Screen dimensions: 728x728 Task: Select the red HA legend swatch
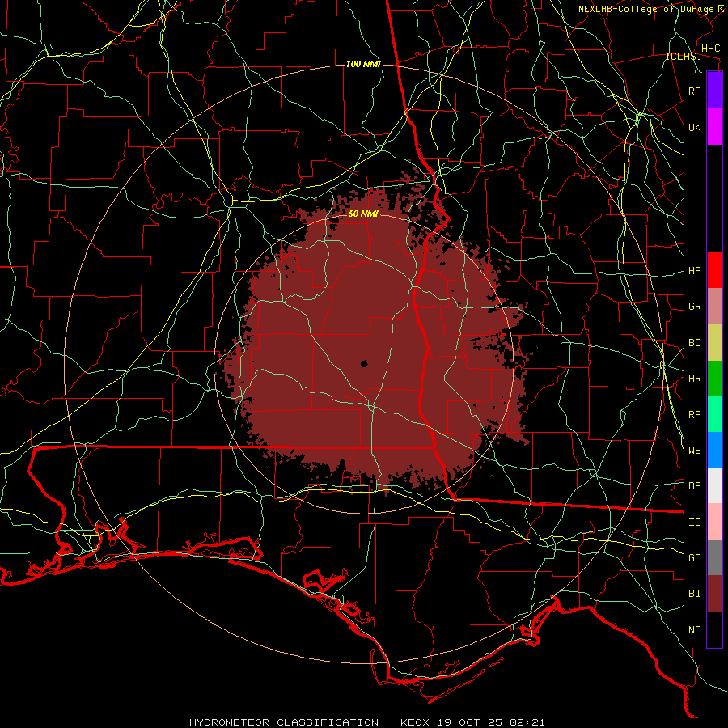[x=714, y=270]
